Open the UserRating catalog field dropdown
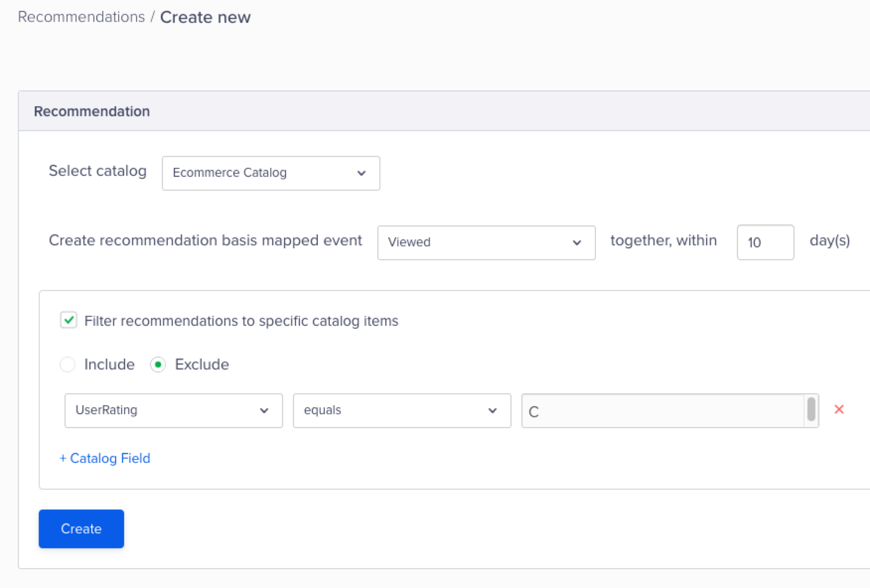The image size is (870, 588). point(173,411)
